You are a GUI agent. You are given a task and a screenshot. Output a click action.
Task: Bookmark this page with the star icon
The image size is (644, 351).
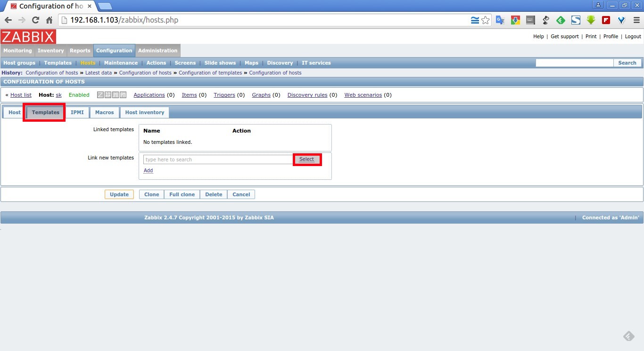(485, 20)
